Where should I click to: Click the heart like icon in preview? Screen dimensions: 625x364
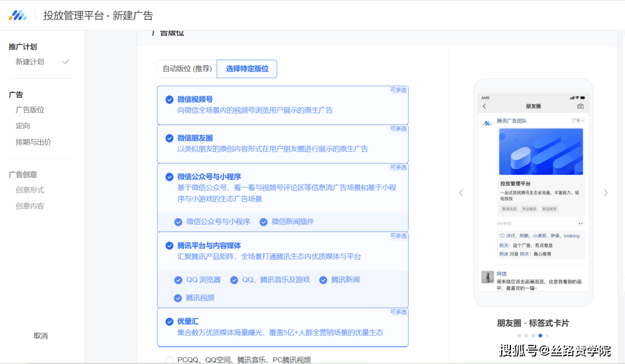502,236
